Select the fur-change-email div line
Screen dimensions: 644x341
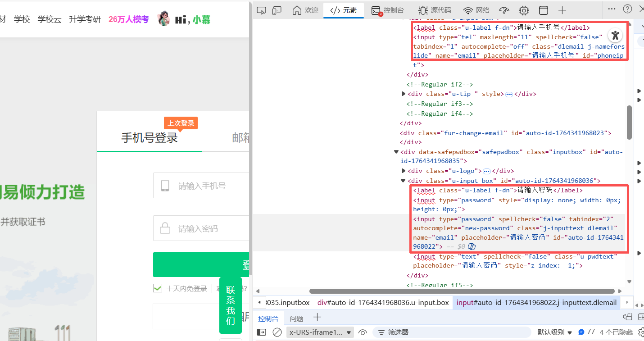[x=505, y=133]
